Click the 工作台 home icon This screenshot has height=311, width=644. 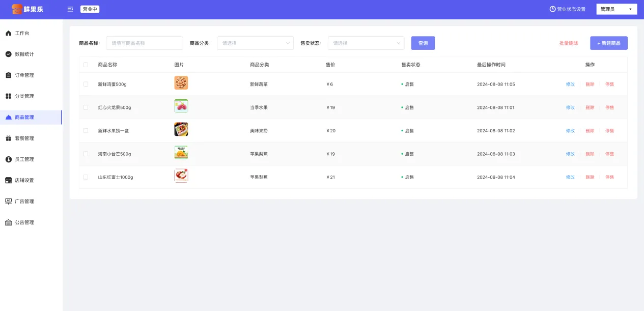(x=8, y=33)
